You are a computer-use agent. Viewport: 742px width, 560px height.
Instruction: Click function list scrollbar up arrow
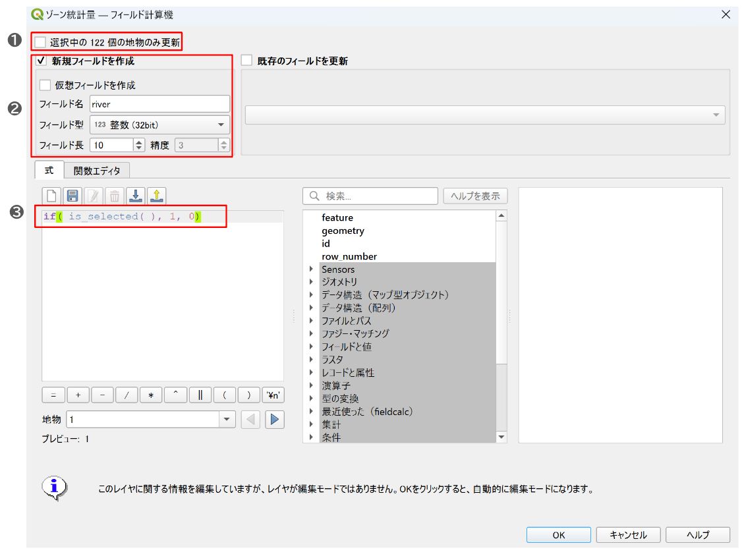(501, 215)
